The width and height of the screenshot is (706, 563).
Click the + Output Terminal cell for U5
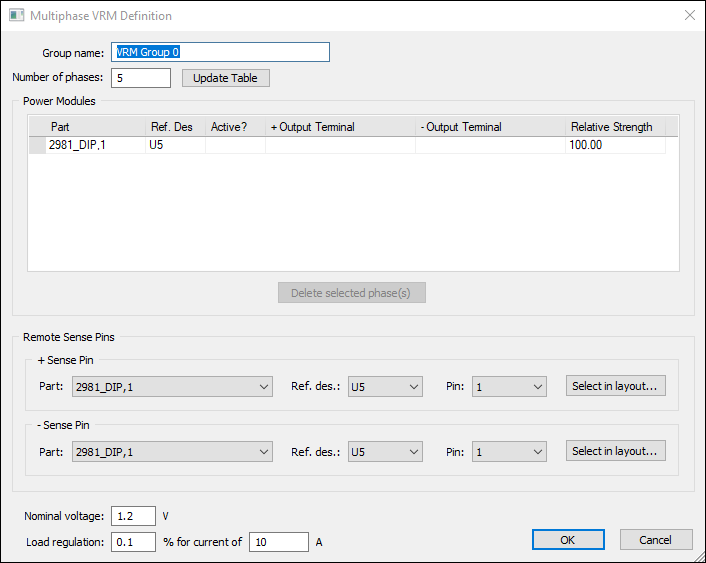click(x=340, y=145)
